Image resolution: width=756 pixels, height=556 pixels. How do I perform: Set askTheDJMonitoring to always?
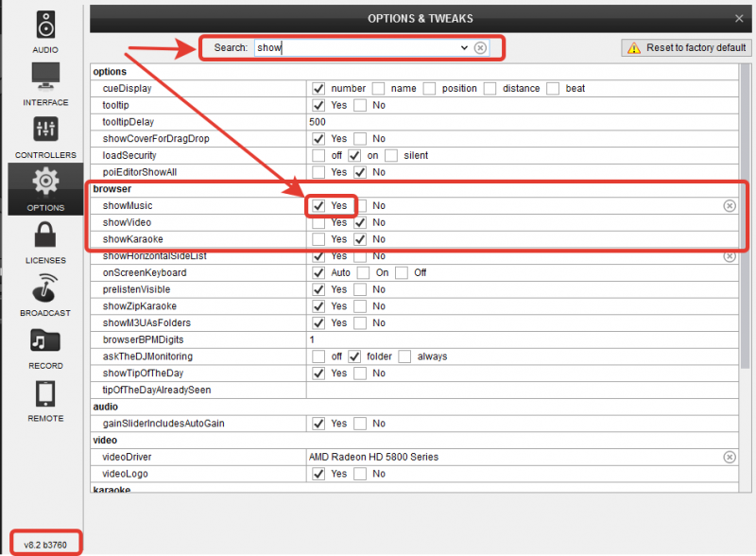404,356
